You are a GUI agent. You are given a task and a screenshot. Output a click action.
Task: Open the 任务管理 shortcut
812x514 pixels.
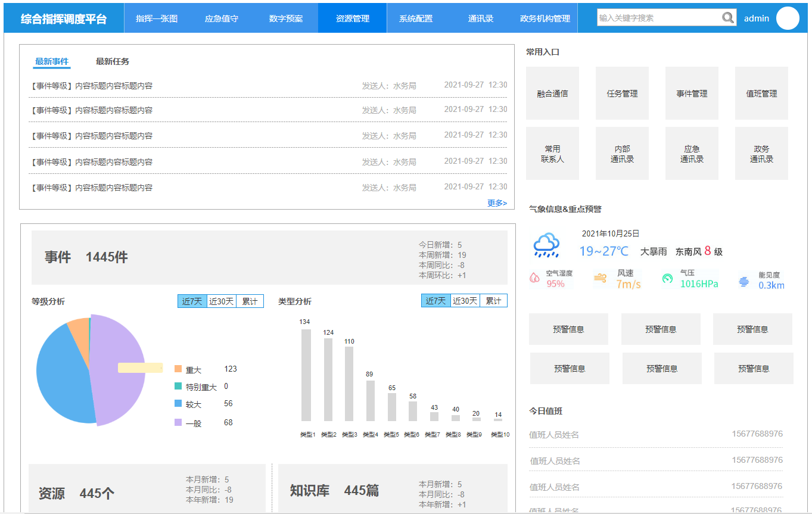pos(622,94)
